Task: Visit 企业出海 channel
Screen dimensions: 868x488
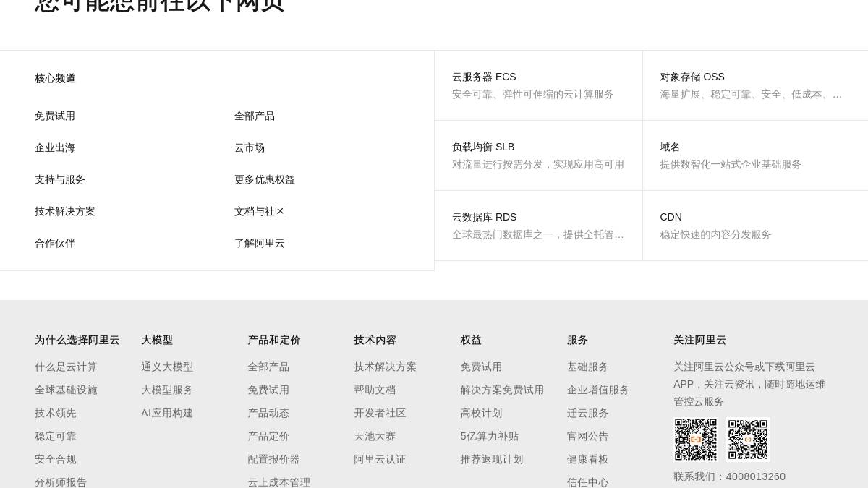Action: (x=55, y=147)
